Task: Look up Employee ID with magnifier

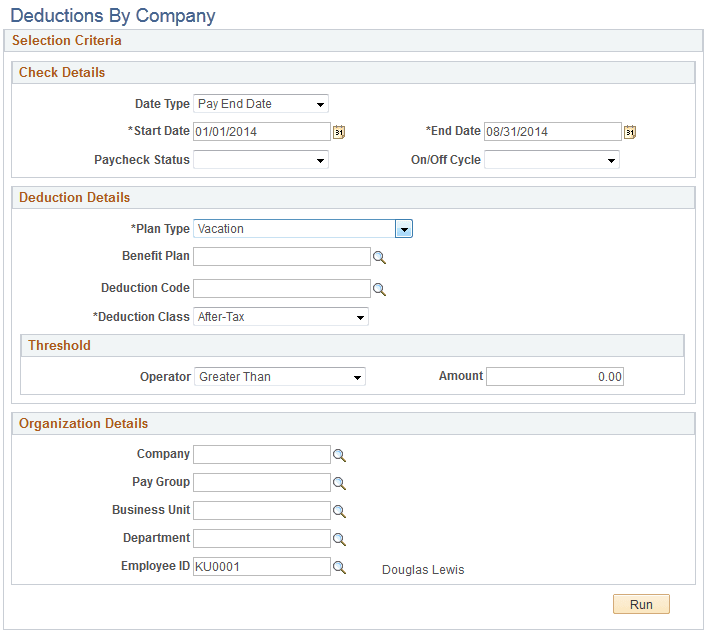Action: [x=339, y=567]
